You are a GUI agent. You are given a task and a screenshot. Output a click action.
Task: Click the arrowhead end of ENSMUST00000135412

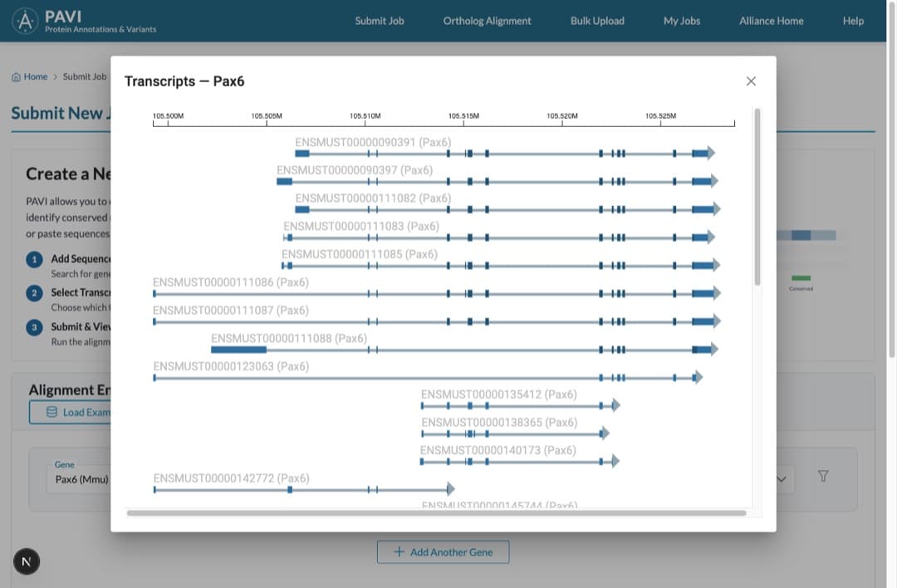click(616, 405)
